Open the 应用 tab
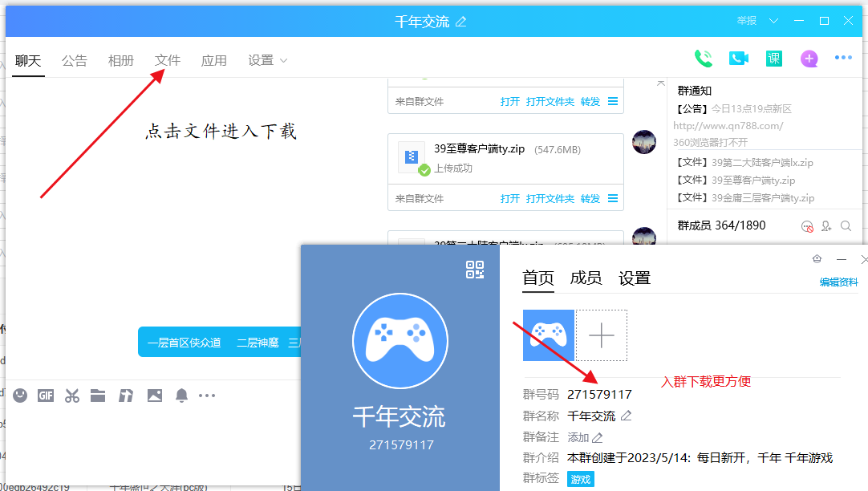This screenshot has height=491, width=868. coord(213,60)
